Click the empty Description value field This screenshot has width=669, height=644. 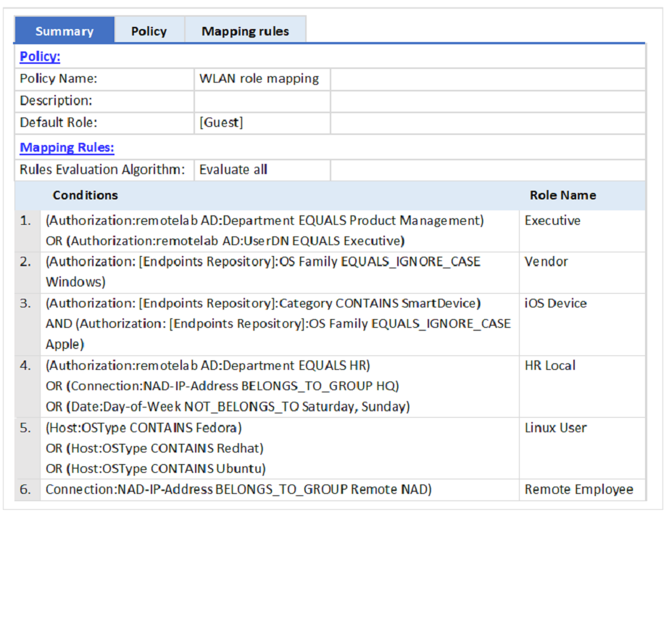point(262,101)
